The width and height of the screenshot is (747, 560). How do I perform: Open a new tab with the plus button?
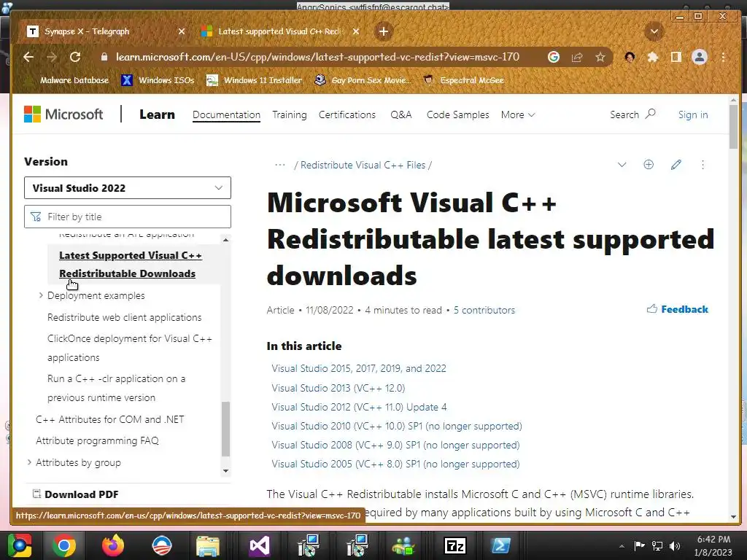384,31
